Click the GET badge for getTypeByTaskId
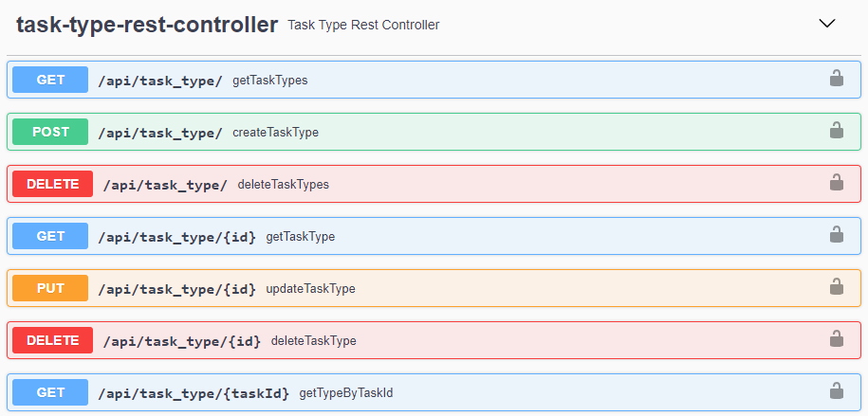This screenshot has width=868, height=416. pos(50,392)
